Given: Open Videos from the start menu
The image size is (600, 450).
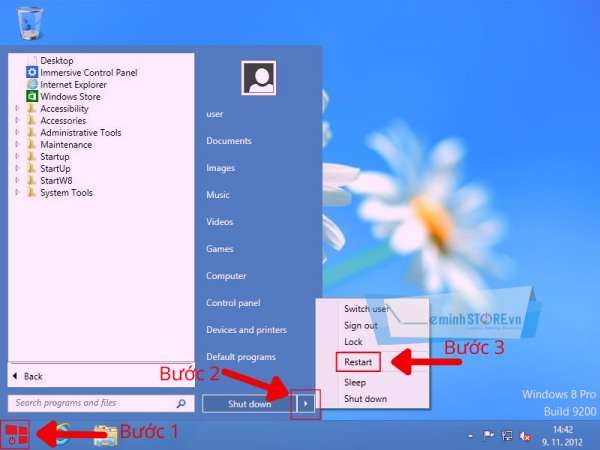Looking at the screenshot, I should (219, 222).
